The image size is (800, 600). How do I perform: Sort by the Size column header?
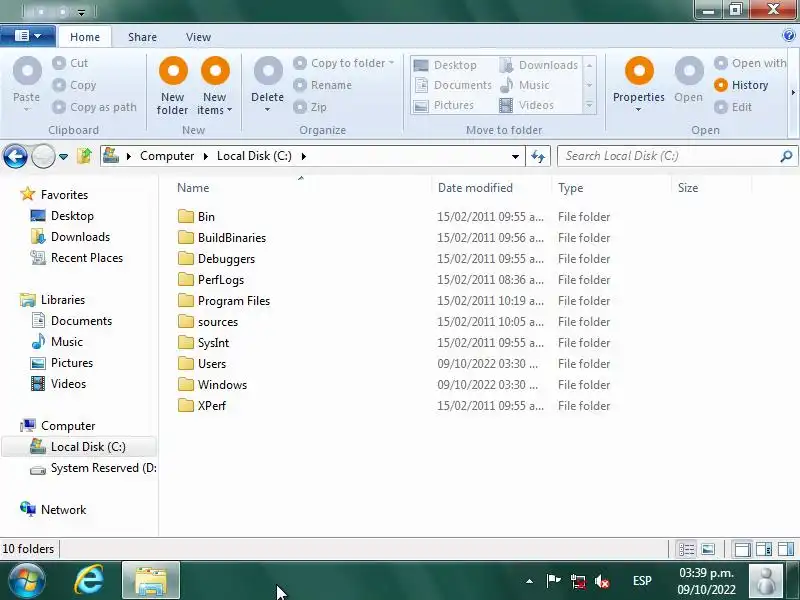(x=711, y=188)
